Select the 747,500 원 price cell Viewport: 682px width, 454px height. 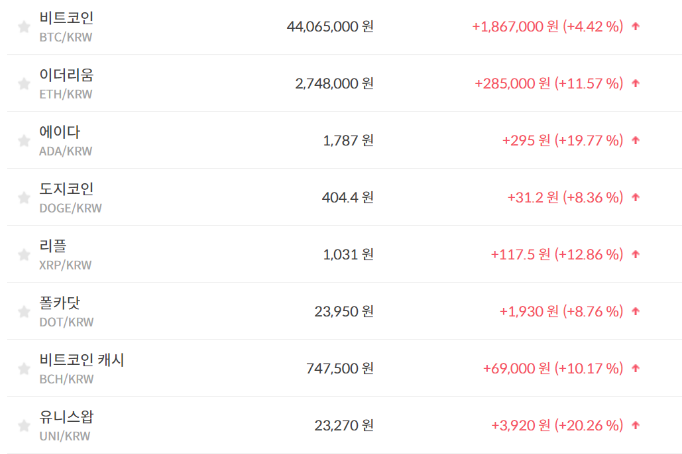tap(340, 369)
